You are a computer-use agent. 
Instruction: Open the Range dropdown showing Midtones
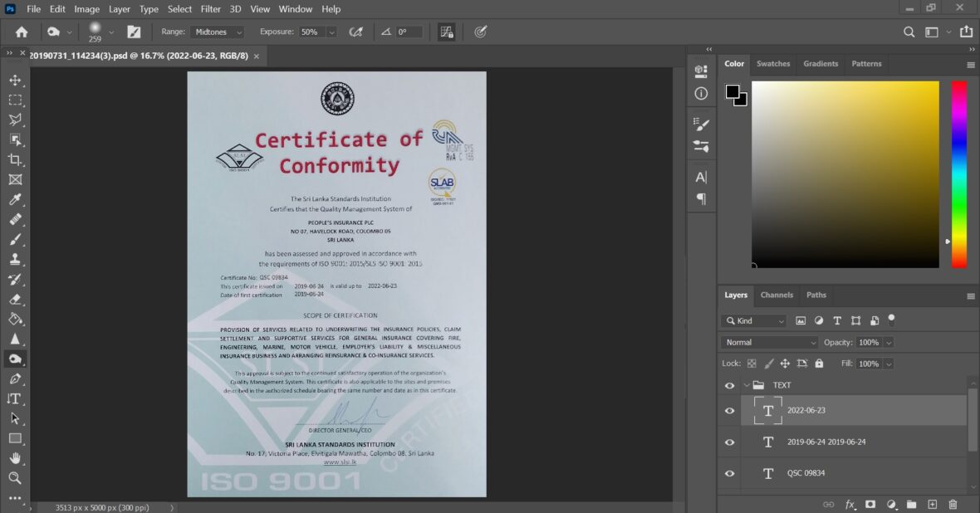(x=216, y=32)
